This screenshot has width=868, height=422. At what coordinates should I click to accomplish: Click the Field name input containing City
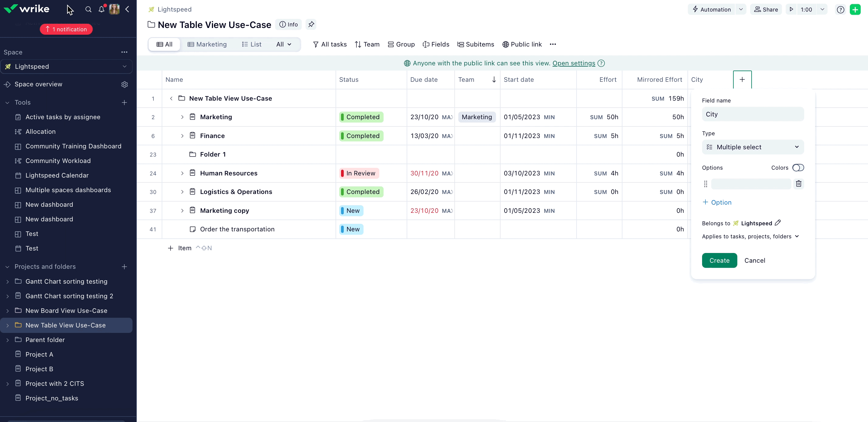tap(753, 114)
